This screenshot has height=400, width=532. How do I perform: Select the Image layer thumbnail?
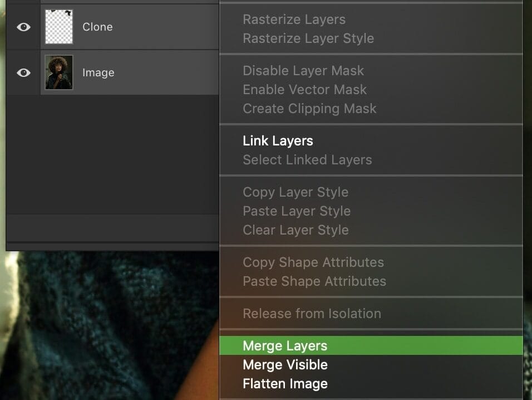pos(59,72)
